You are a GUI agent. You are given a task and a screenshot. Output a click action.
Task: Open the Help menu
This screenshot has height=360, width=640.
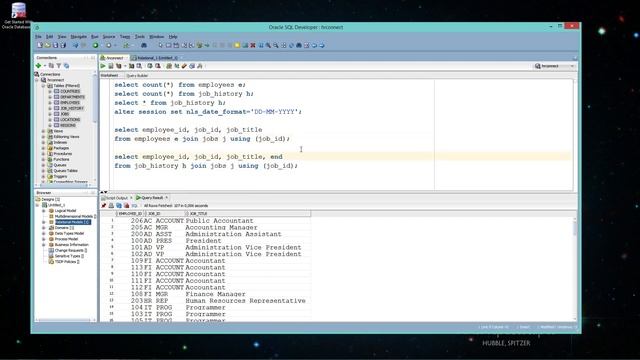[x=173, y=37]
